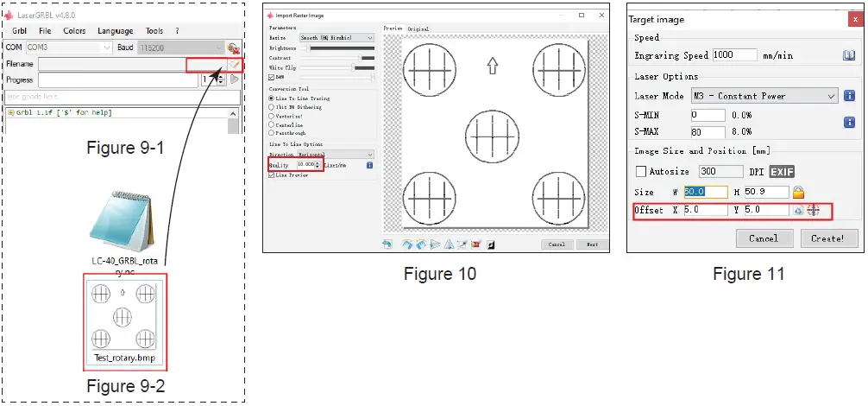Click the S-MIN value field

pyautogui.click(x=708, y=115)
